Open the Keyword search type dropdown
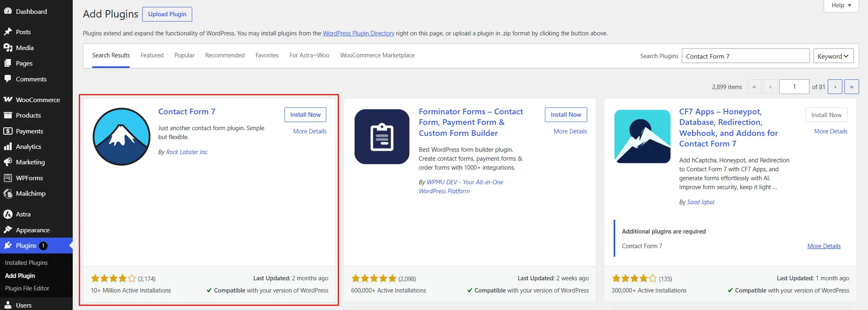Image resolution: width=868 pixels, height=310 pixels. pos(833,56)
